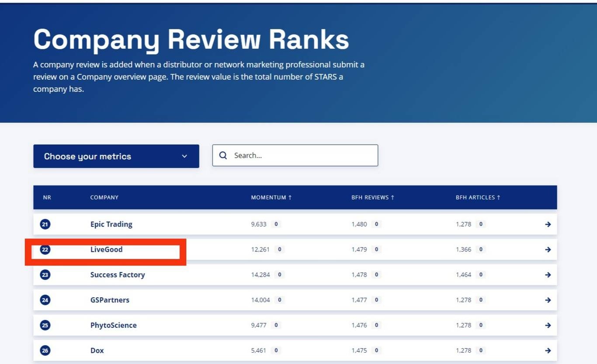The image size is (597, 364).
Task: Click momentum value 12,261
Action: (260, 250)
